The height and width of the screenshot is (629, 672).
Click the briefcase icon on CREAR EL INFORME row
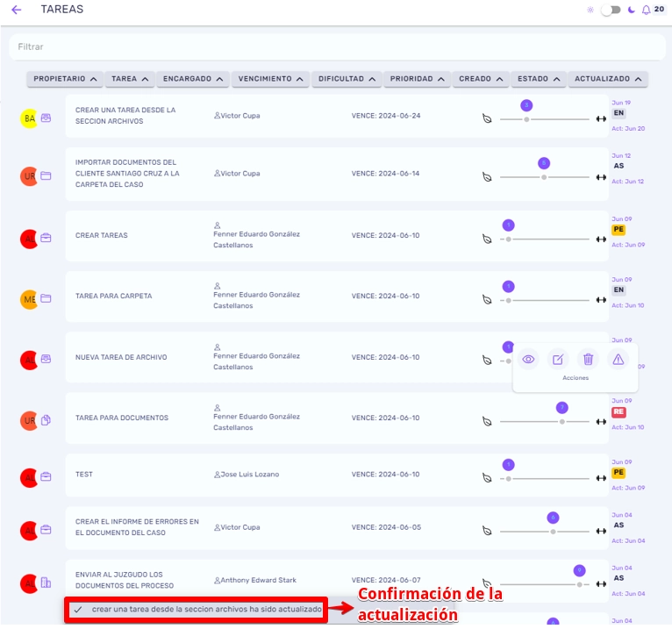[46, 530]
